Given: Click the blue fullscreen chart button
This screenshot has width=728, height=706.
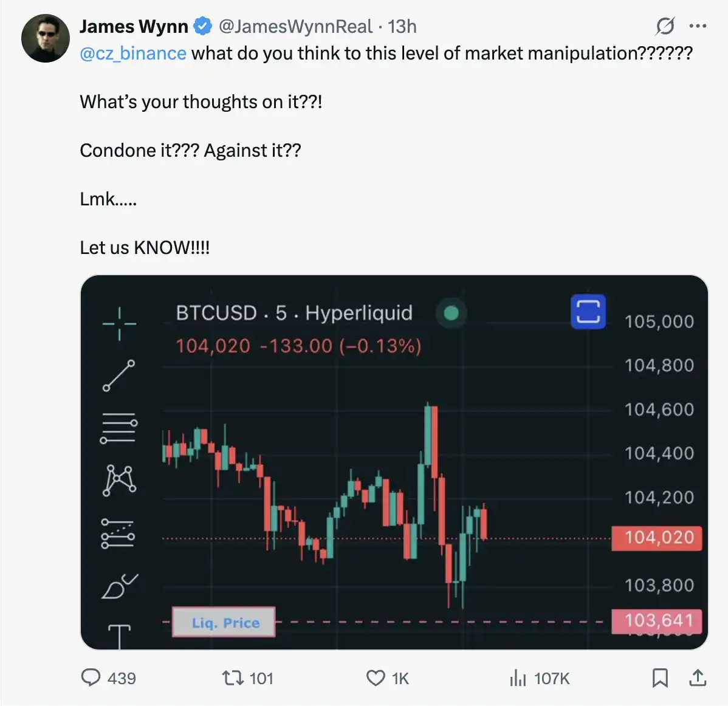Looking at the screenshot, I should 588,312.
